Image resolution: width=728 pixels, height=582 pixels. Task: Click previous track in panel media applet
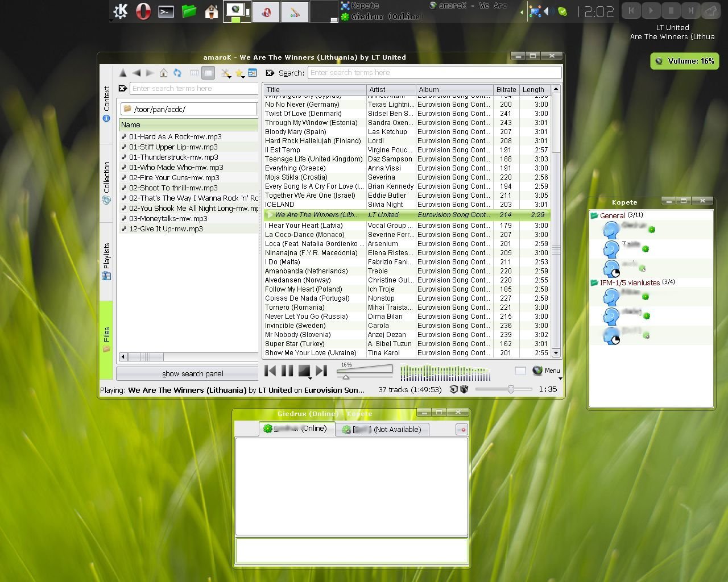pos(631,10)
